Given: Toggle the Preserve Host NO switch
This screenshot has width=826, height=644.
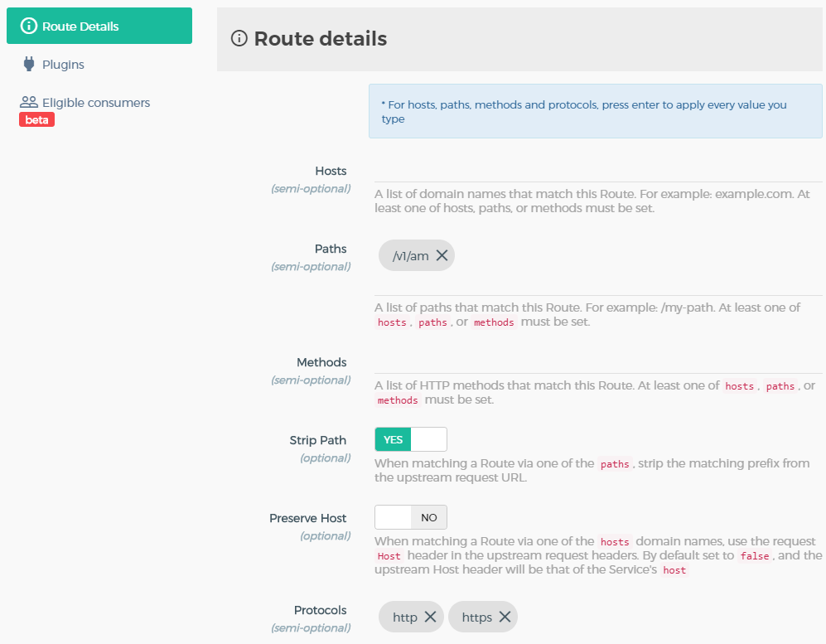Looking at the screenshot, I should (411, 517).
